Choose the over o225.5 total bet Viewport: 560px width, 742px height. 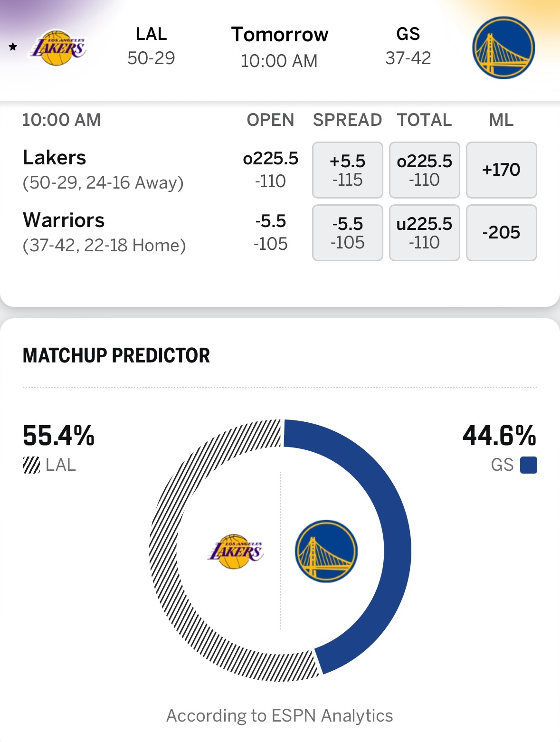pos(425,170)
